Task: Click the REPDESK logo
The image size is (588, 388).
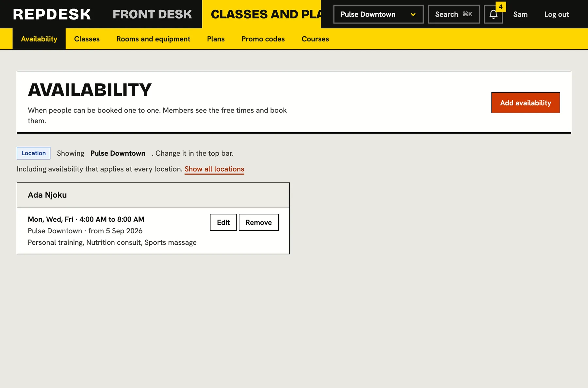Action: coord(52,14)
